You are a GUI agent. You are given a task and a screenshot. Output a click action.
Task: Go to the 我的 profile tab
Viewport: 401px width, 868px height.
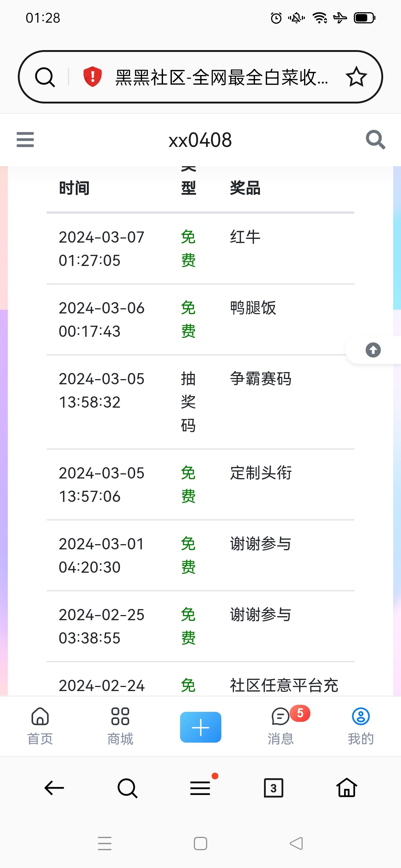361,726
